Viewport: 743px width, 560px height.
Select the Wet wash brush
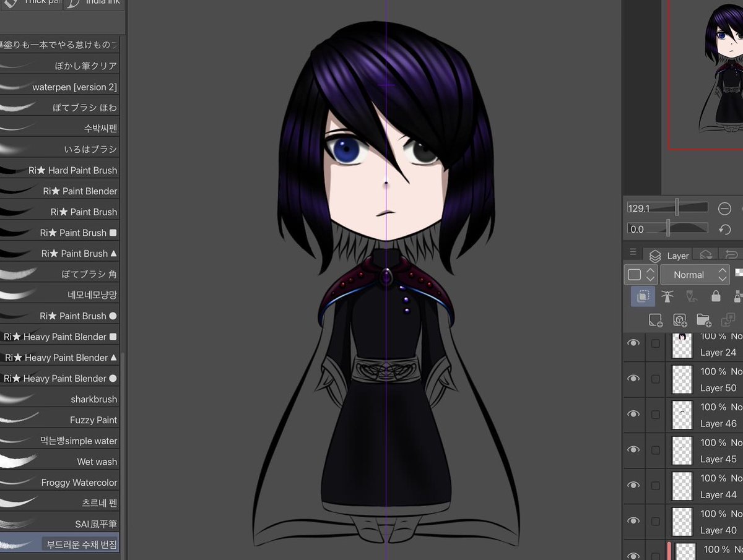[59, 462]
